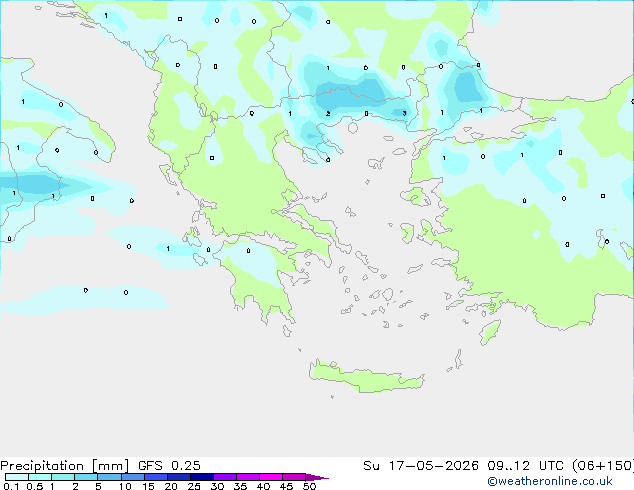Click the '40' legend scale label

click(x=263, y=486)
